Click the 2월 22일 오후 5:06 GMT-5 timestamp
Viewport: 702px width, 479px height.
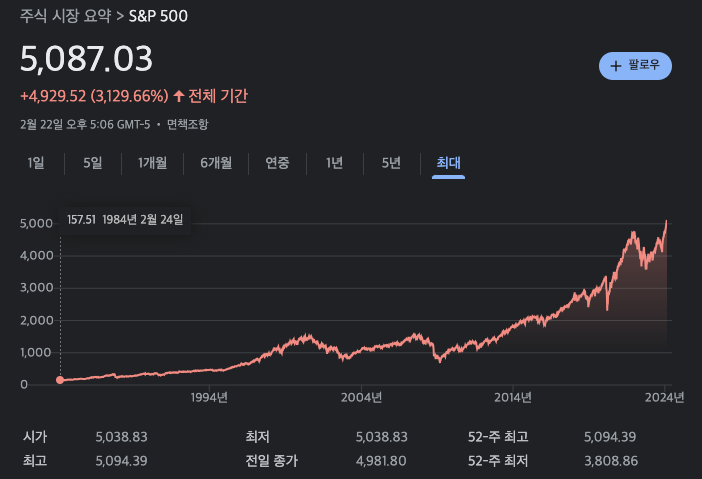[x=85, y=124]
